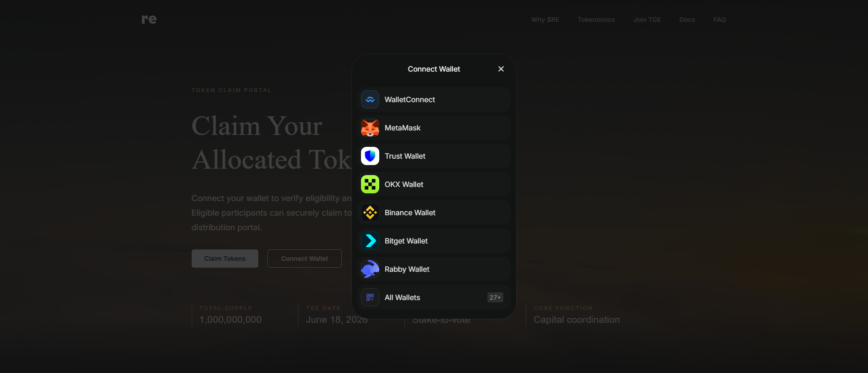This screenshot has width=868, height=373.
Task: Open the Tokenomics nav link
Action: tap(596, 20)
